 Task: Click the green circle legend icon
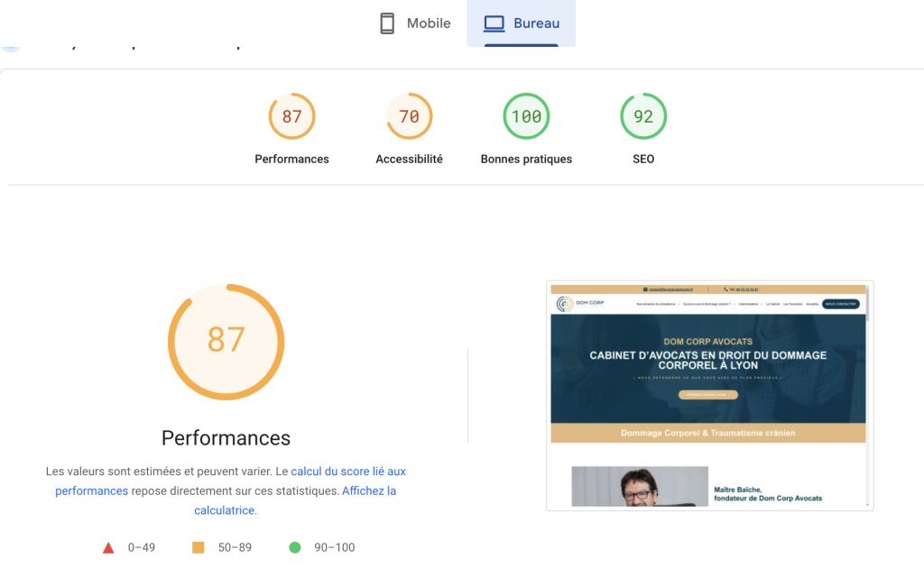click(x=294, y=547)
